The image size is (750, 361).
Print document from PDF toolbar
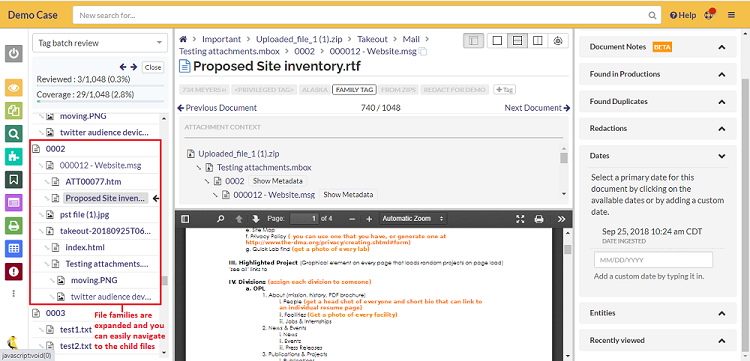point(539,219)
